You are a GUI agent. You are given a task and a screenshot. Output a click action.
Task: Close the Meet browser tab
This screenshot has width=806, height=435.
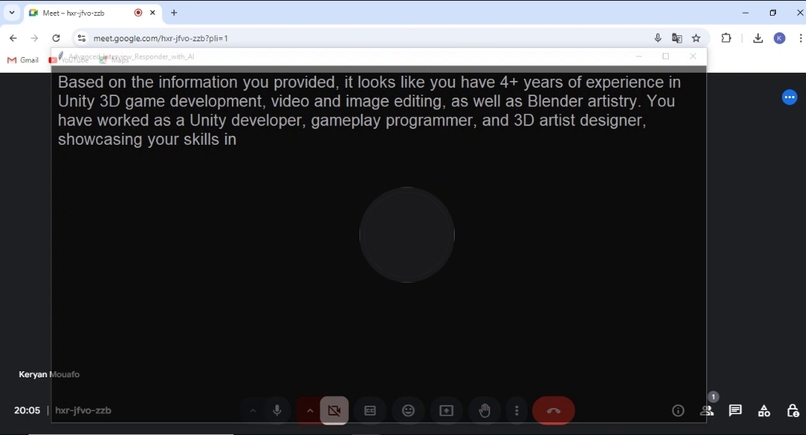[x=153, y=13]
